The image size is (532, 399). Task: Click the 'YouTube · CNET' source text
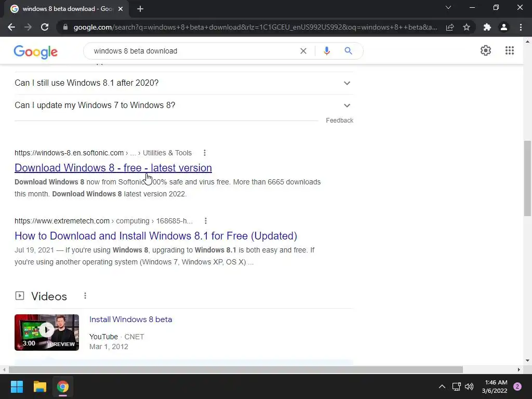pos(117,337)
